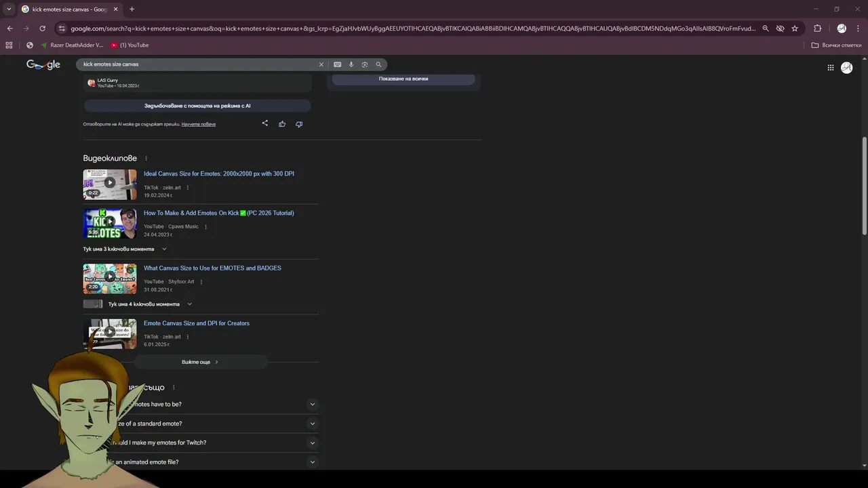Start voice search with the microphone
Screen dimensions: 868x488
click(x=351, y=64)
